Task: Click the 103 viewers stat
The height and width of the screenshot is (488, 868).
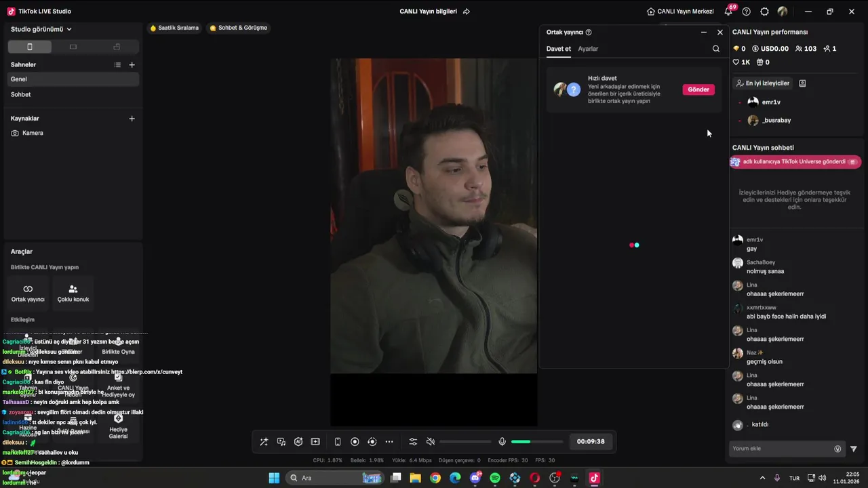Action: coord(806,49)
